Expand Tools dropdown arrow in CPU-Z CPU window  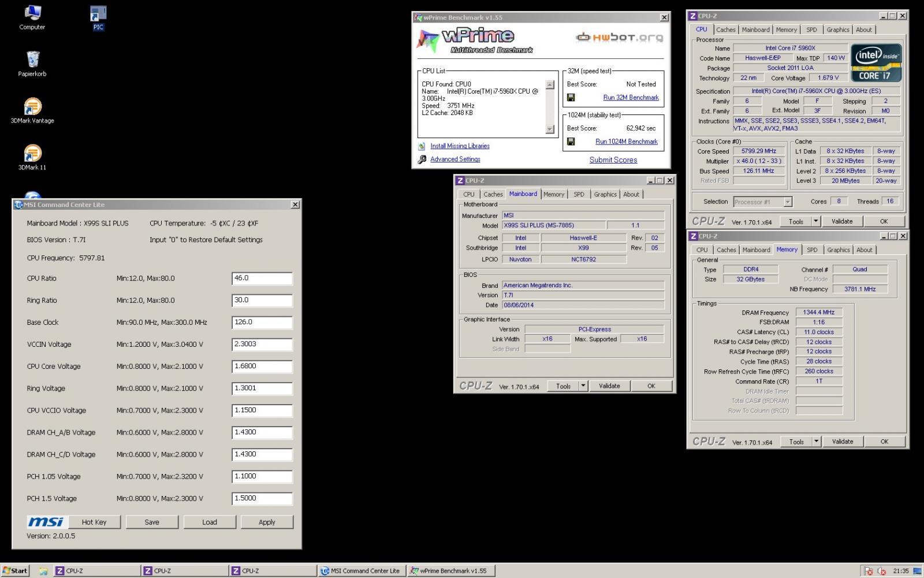click(816, 221)
